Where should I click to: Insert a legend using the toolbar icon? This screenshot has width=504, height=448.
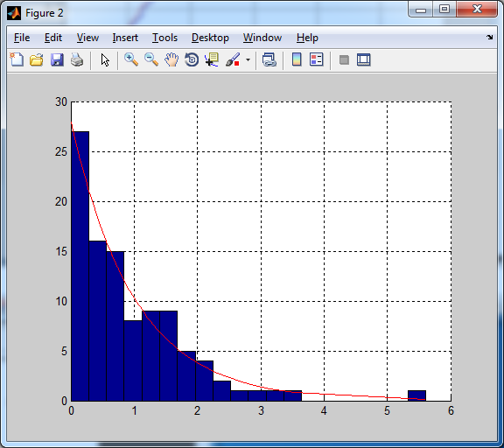point(316,59)
